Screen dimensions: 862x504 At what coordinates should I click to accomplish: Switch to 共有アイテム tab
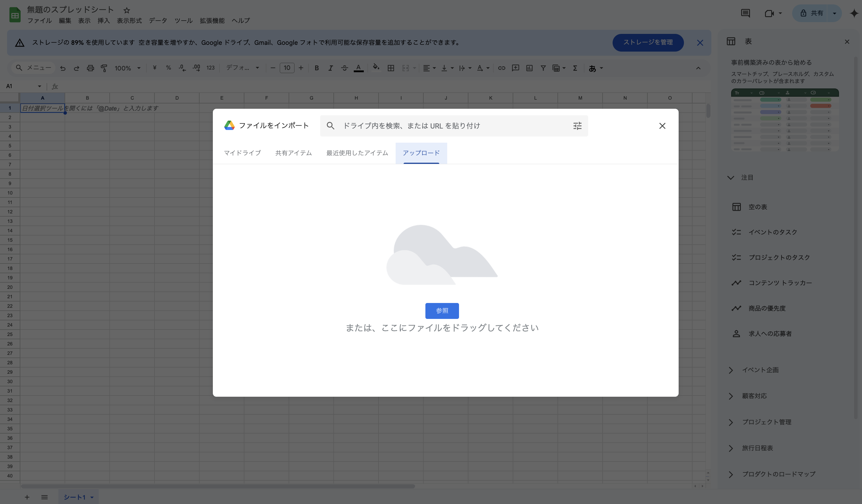tap(294, 153)
